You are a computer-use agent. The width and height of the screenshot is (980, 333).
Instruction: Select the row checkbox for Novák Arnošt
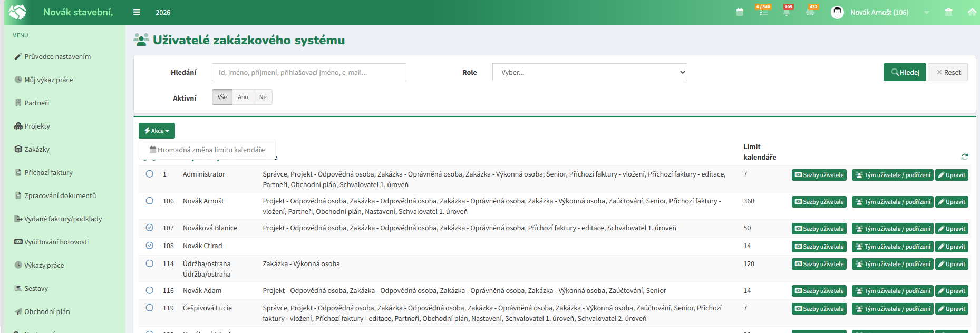click(x=150, y=201)
